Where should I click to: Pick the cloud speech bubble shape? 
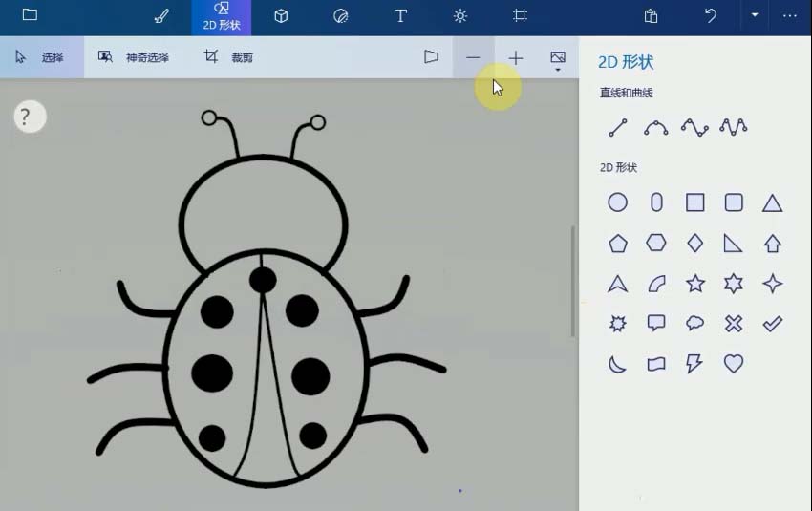(x=694, y=324)
